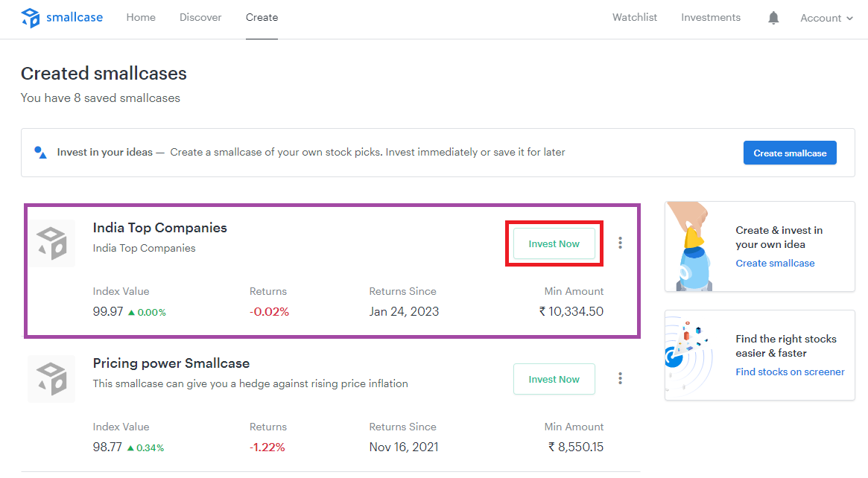Invest Now in India Top Companies
The image size is (868, 478).
click(554, 243)
